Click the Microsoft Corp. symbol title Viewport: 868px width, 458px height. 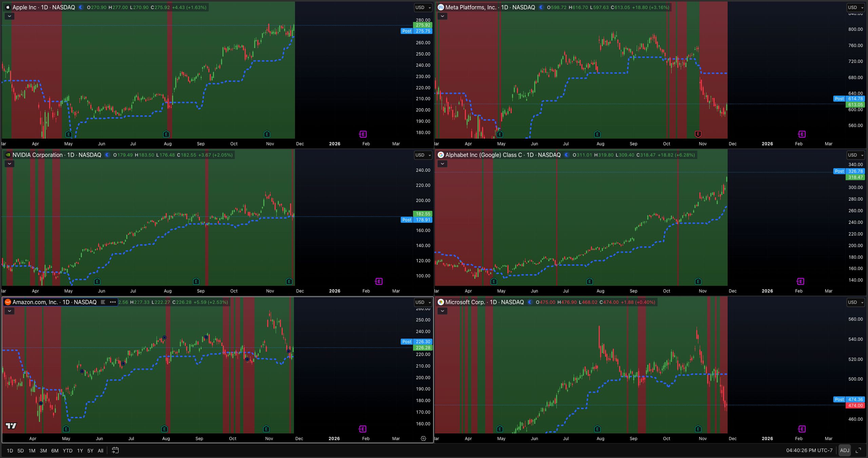click(x=465, y=302)
